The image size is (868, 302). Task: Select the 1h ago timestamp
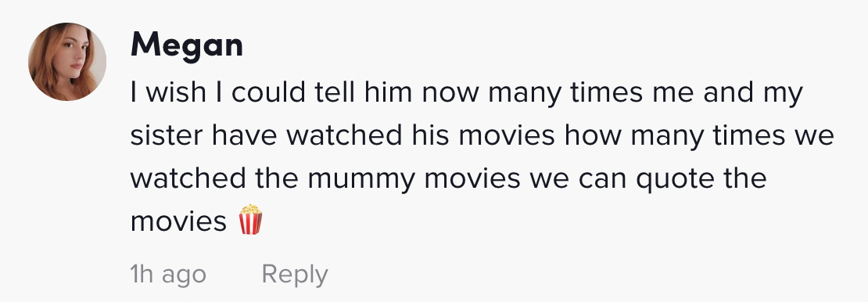pyautogui.click(x=168, y=275)
